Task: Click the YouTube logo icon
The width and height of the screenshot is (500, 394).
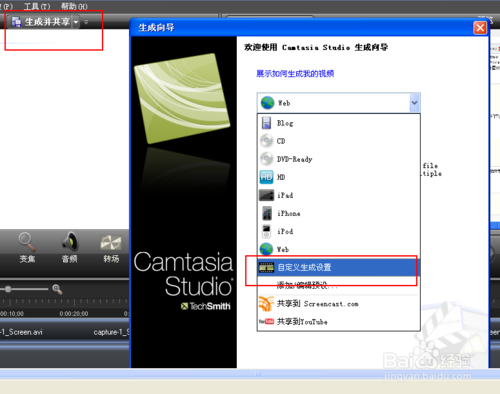Action: click(x=266, y=322)
